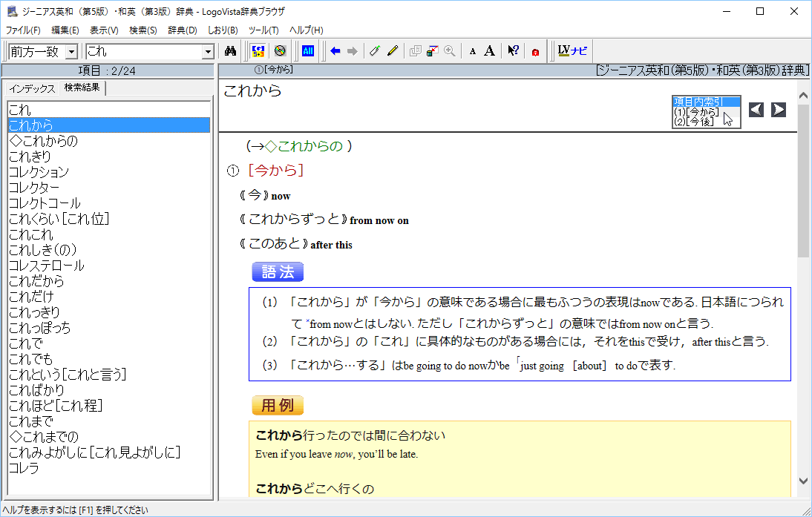Show the next entry with the right triangle
Viewport: 812px width, 517px height.
pos(778,110)
